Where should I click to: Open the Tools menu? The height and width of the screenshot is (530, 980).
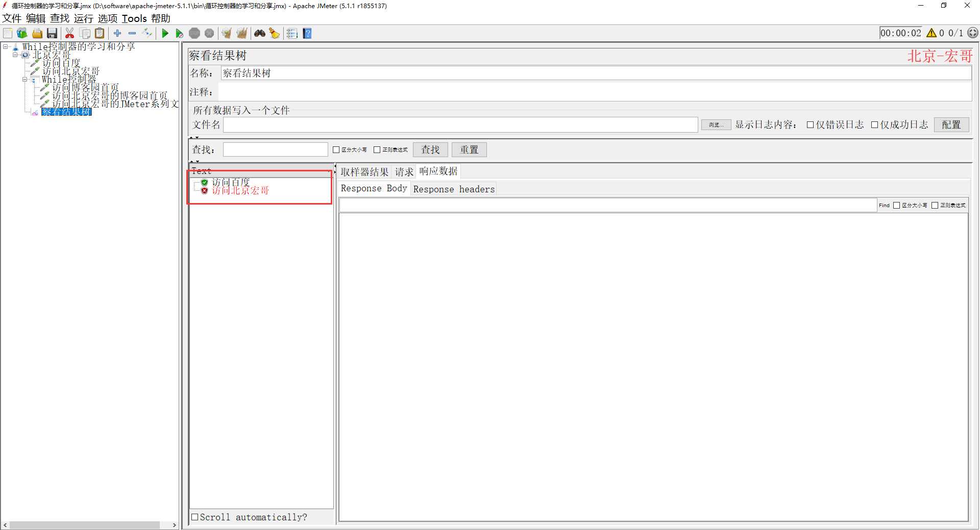[134, 18]
